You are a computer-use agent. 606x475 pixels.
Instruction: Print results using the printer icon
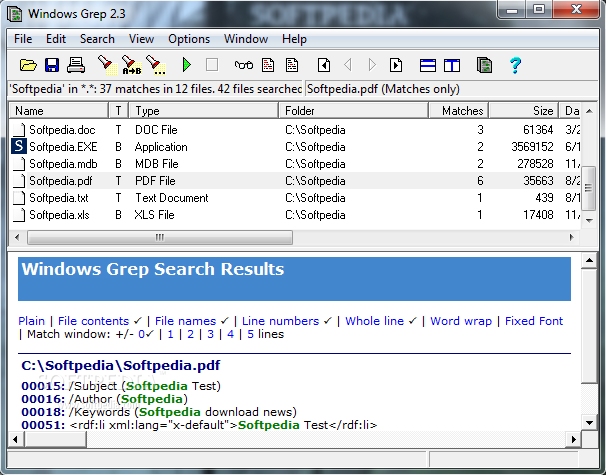[76, 65]
